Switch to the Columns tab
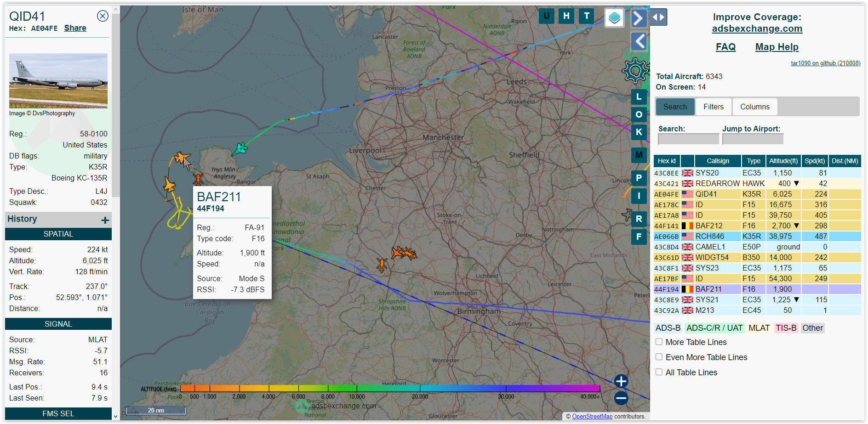Image resolution: width=868 pixels, height=424 pixels. (755, 107)
